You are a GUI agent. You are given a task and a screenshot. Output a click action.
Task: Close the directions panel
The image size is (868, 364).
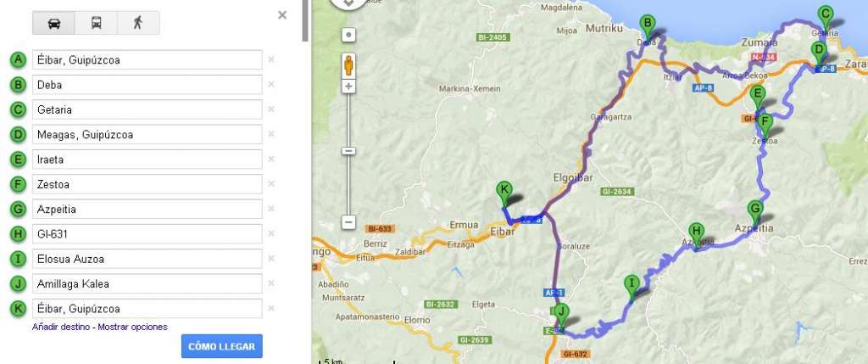click(x=282, y=15)
